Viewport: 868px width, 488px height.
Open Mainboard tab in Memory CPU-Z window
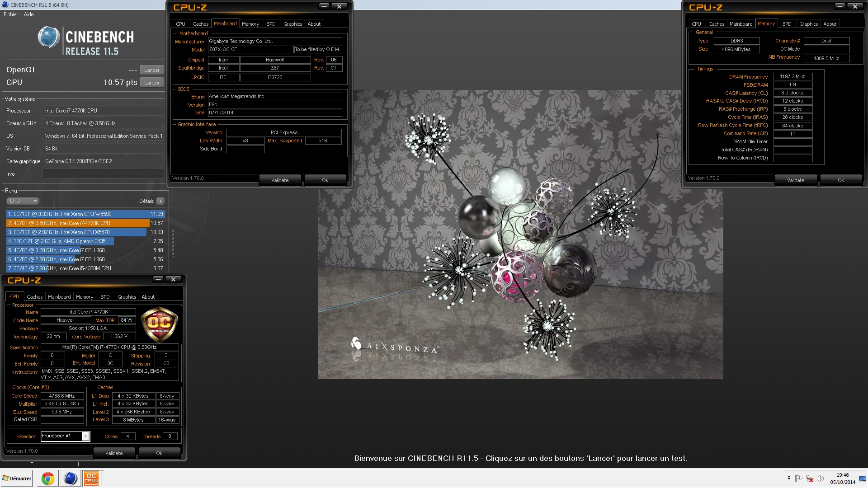[x=741, y=24]
